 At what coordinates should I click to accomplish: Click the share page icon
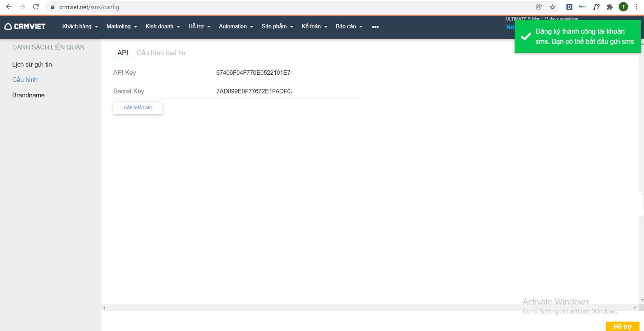[539, 7]
